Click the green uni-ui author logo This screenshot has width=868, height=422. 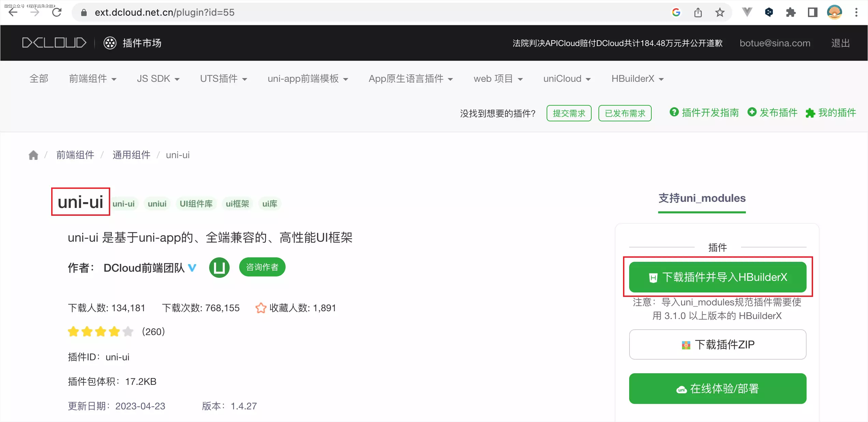[x=219, y=268]
